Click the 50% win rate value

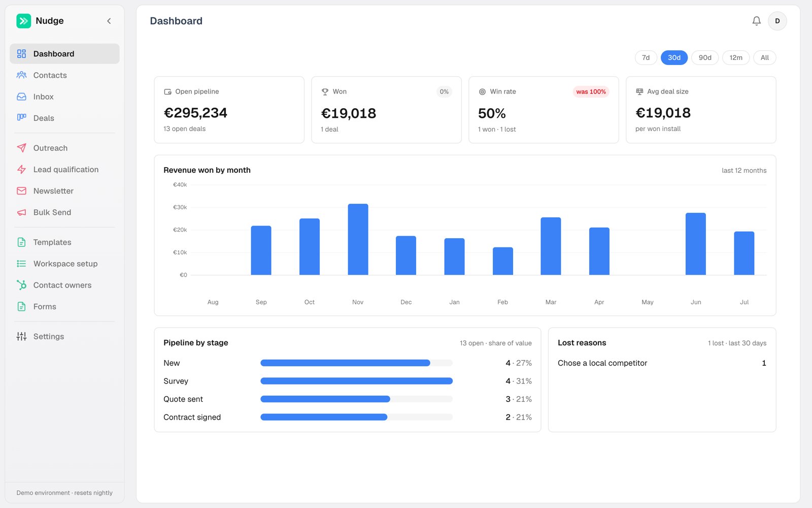pyautogui.click(x=492, y=113)
